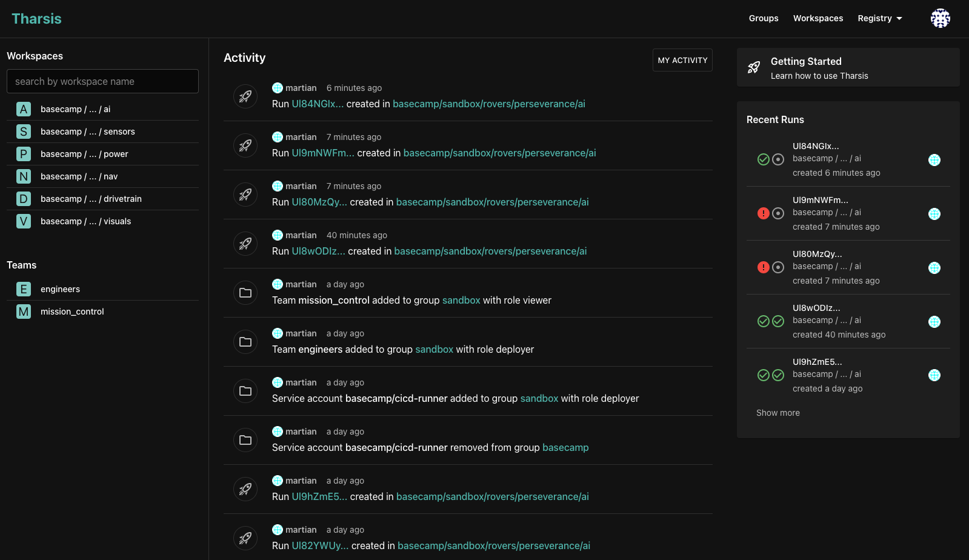Click red error status icon on run UI9mNWFm
This screenshot has height=560, width=969.
[x=764, y=213]
